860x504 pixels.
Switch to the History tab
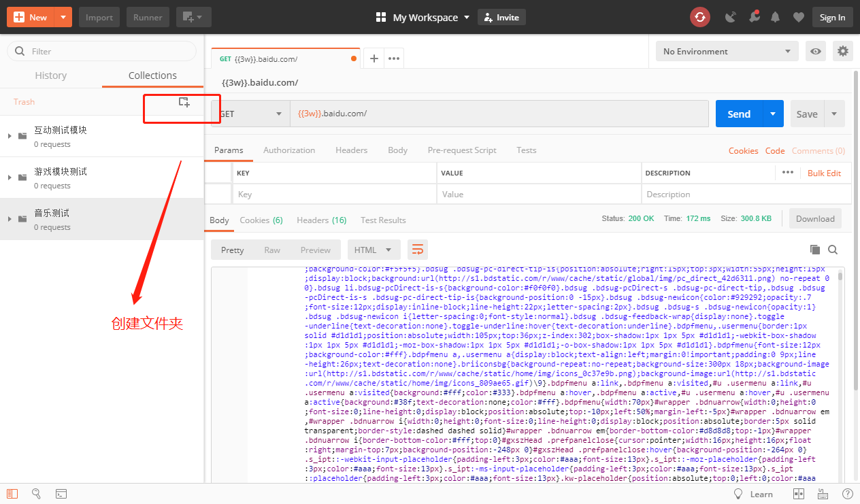pyautogui.click(x=51, y=75)
